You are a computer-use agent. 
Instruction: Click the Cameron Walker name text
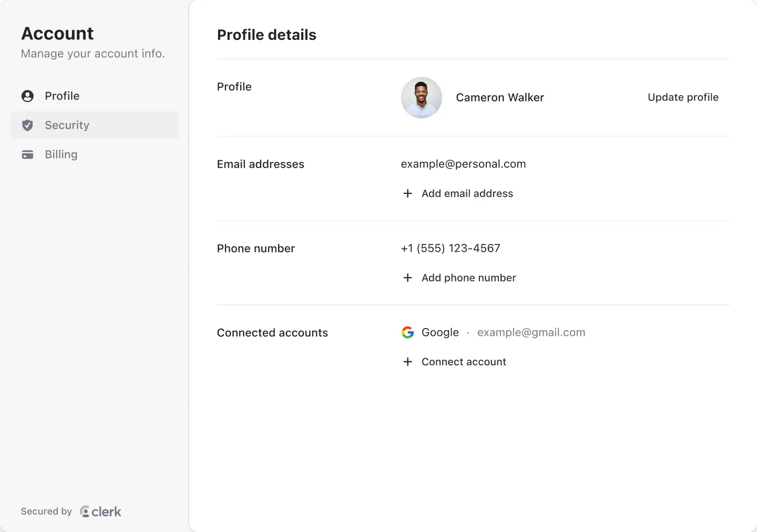500,97
